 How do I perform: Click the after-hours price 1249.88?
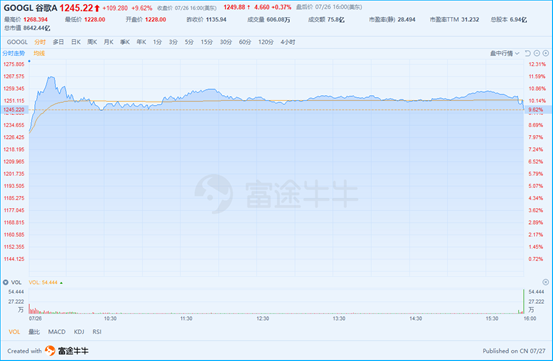(234, 7)
